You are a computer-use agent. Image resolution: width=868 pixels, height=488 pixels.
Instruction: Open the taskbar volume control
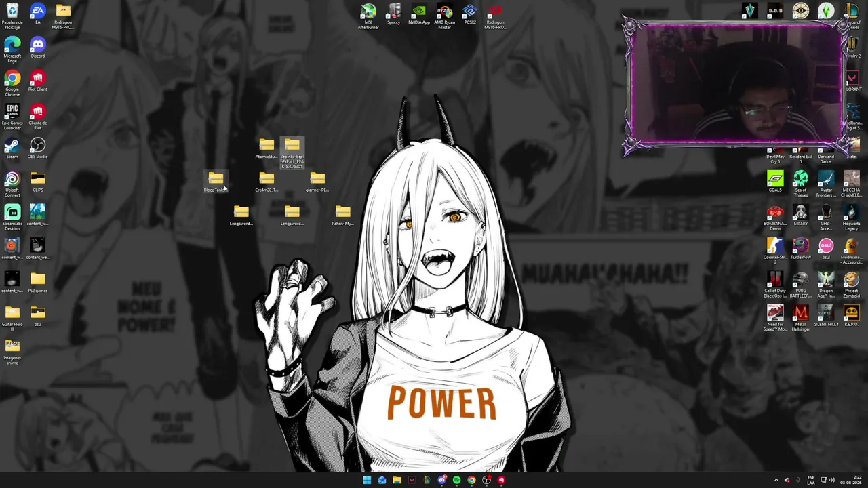click(x=832, y=480)
